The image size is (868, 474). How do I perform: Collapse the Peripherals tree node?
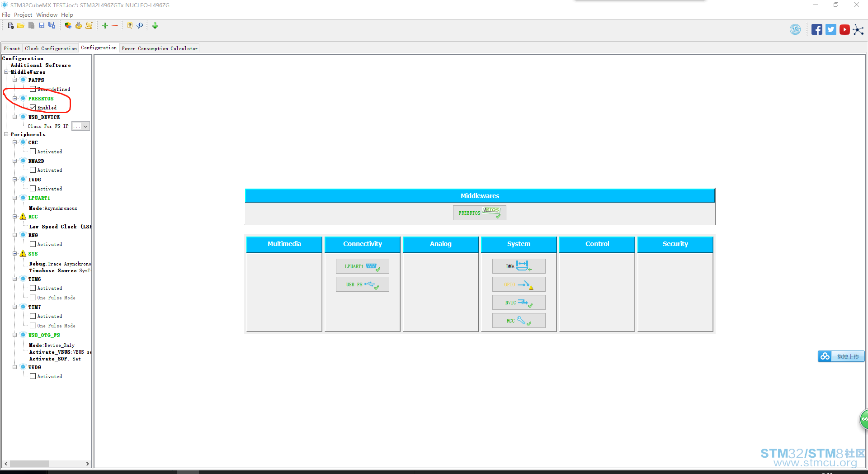pyautogui.click(x=6, y=134)
